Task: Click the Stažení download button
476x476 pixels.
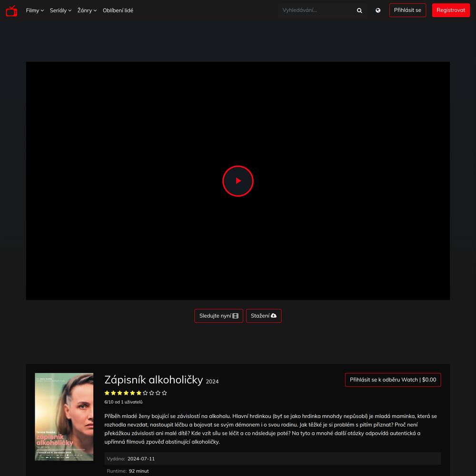Action: (264, 316)
